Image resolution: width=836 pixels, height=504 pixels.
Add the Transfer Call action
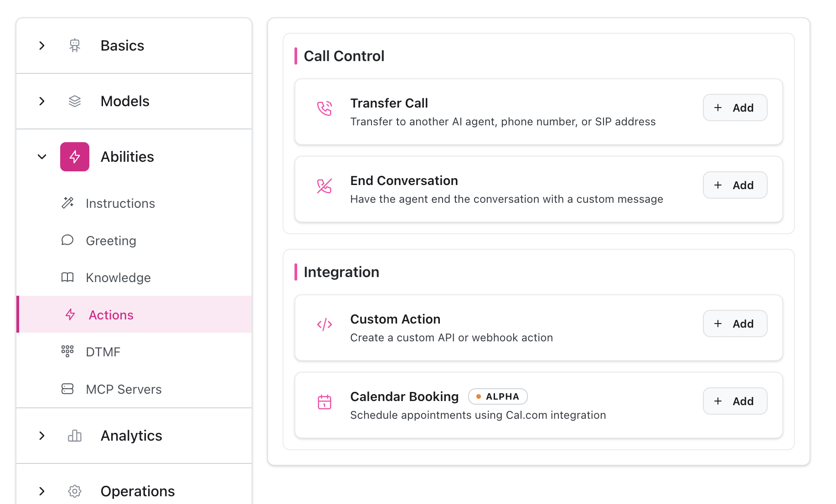tap(735, 108)
